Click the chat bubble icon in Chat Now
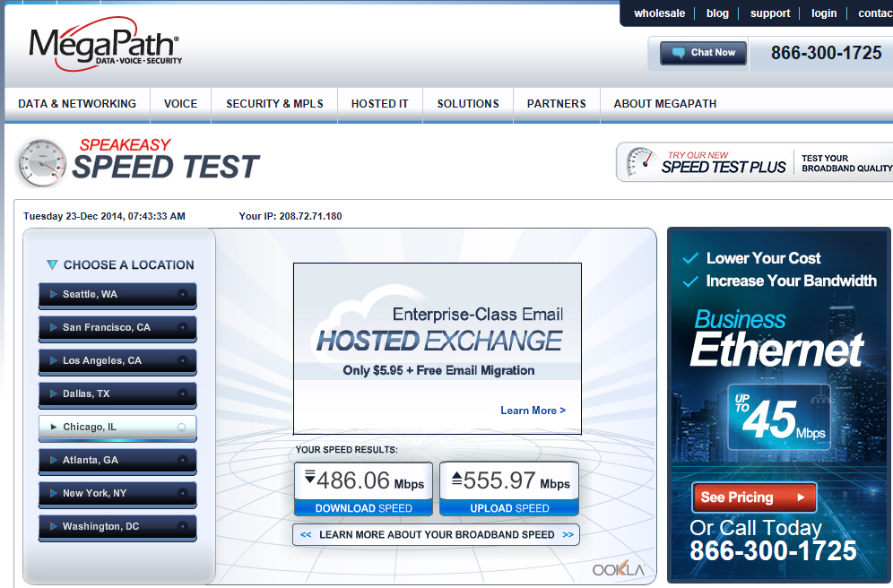Screen dimensions: 893x588 [x=679, y=53]
